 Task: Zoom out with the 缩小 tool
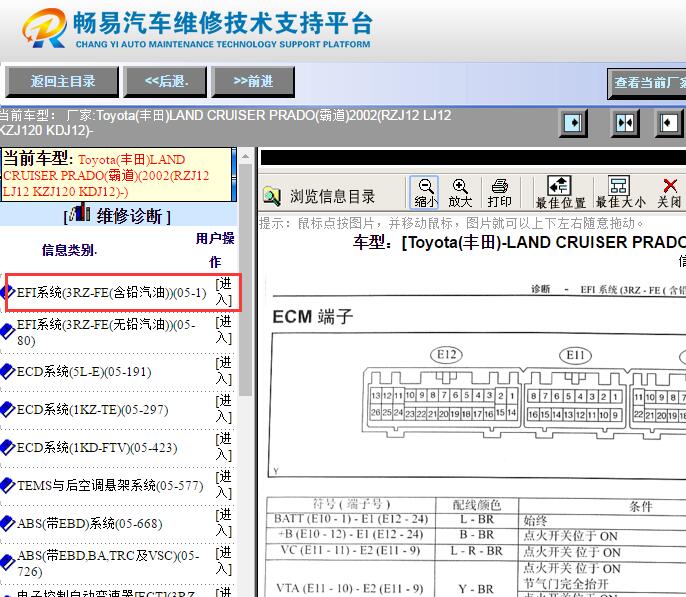425,192
